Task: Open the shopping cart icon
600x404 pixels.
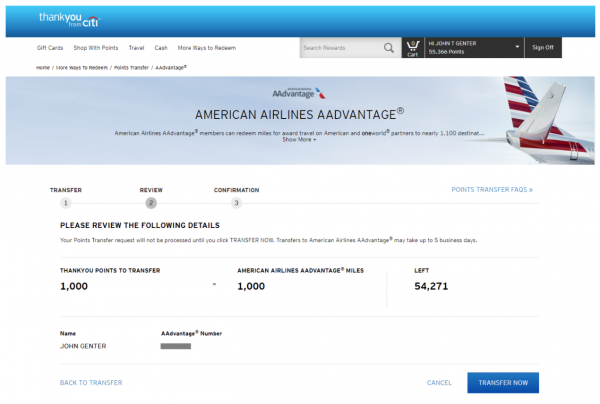Action: [x=412, y=47]
